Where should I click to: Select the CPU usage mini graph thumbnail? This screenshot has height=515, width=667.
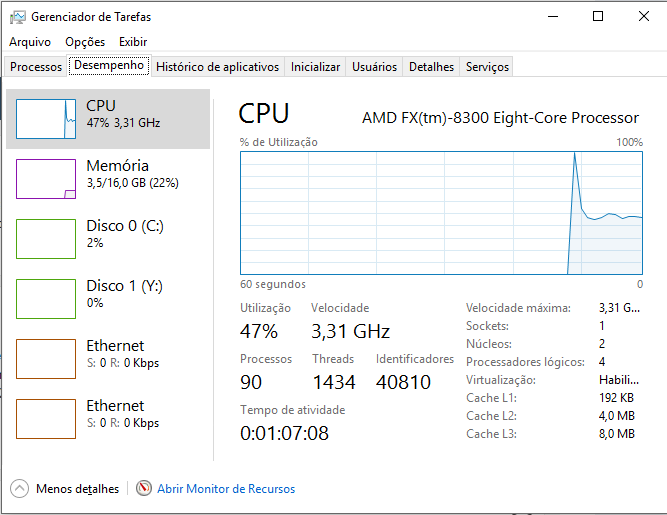(x=46, y=119)
